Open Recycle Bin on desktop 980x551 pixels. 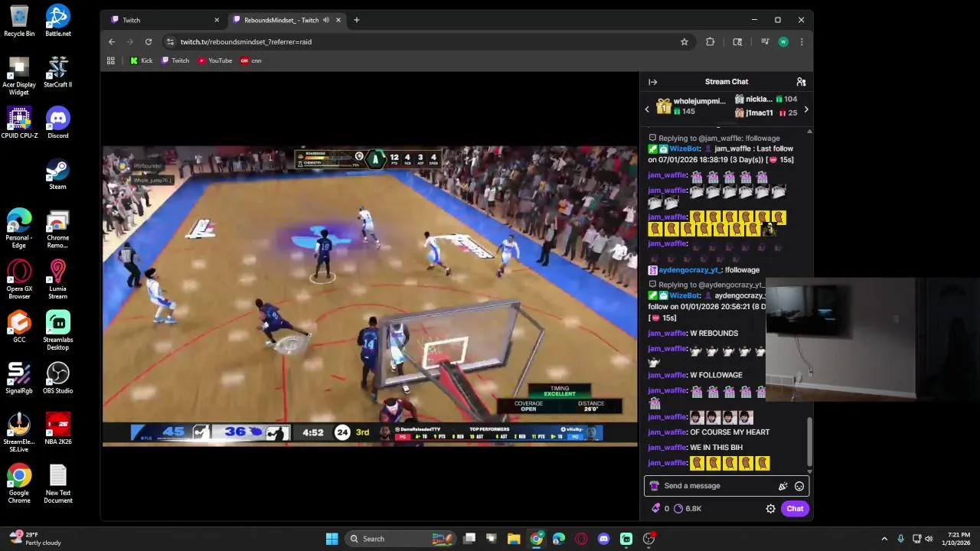19,21
